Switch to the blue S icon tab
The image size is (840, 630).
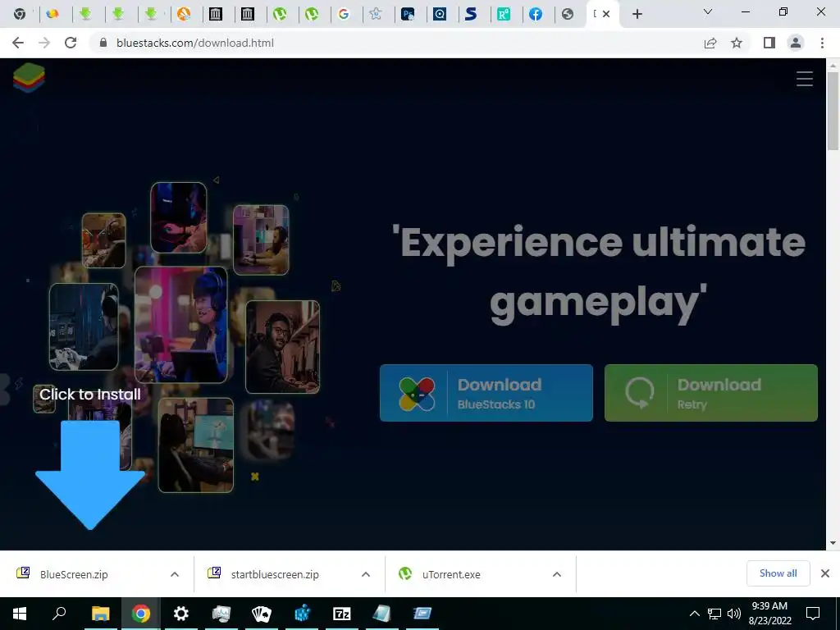point(471,14)
